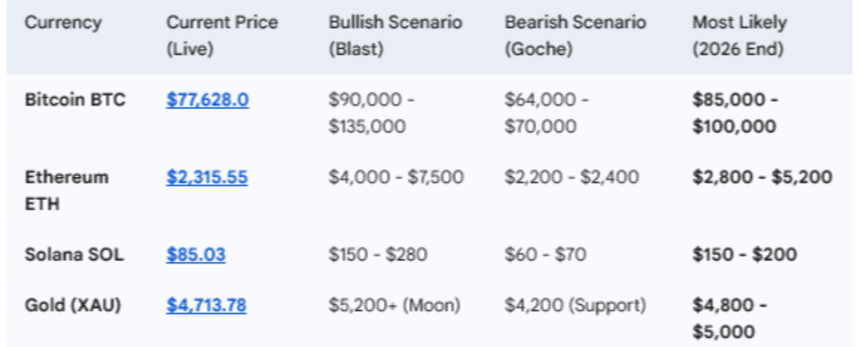This screenshot has height=347, width=868.
Task: Click the Bullish Scenario (Blast) header
Action: coord(395,35)
